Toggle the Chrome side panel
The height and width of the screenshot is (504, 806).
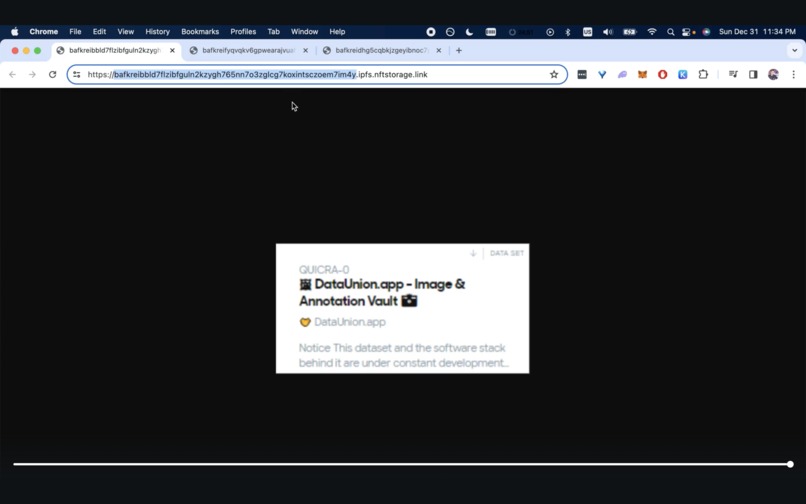coord(753,75)
